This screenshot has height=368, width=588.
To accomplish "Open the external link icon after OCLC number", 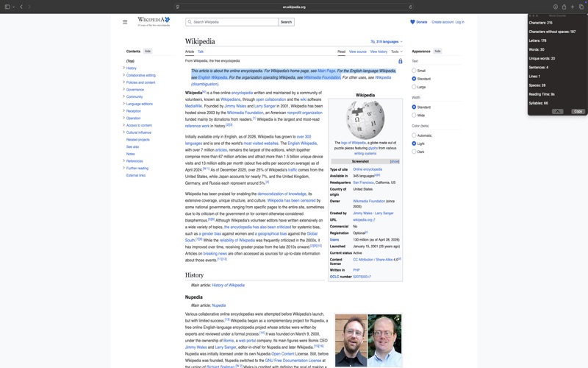I will tap(370, 277).
